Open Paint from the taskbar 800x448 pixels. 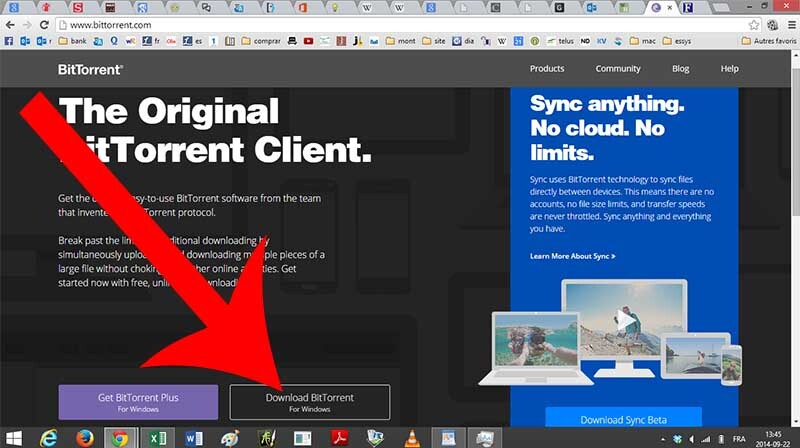pyautogui.click(x=230, y=438)
